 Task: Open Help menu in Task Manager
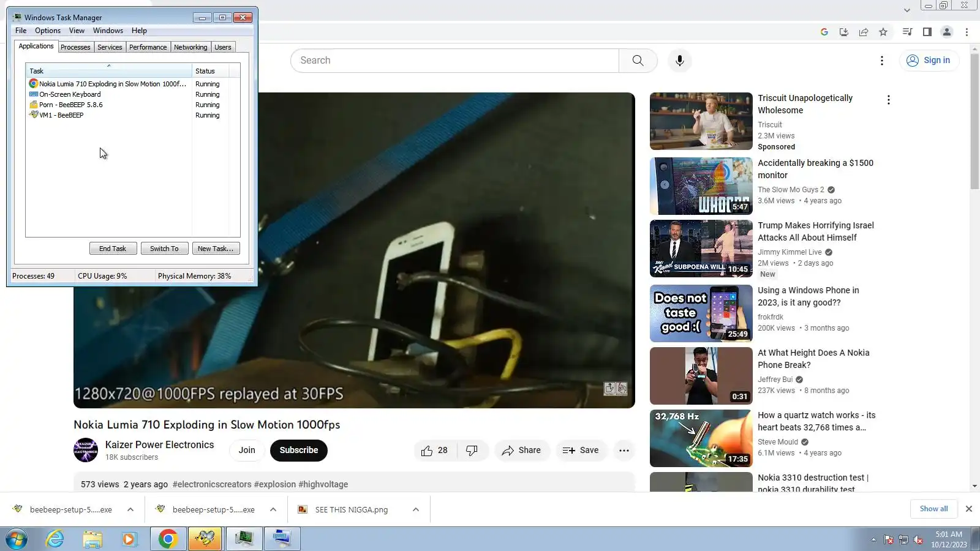[x=139, y=31]
